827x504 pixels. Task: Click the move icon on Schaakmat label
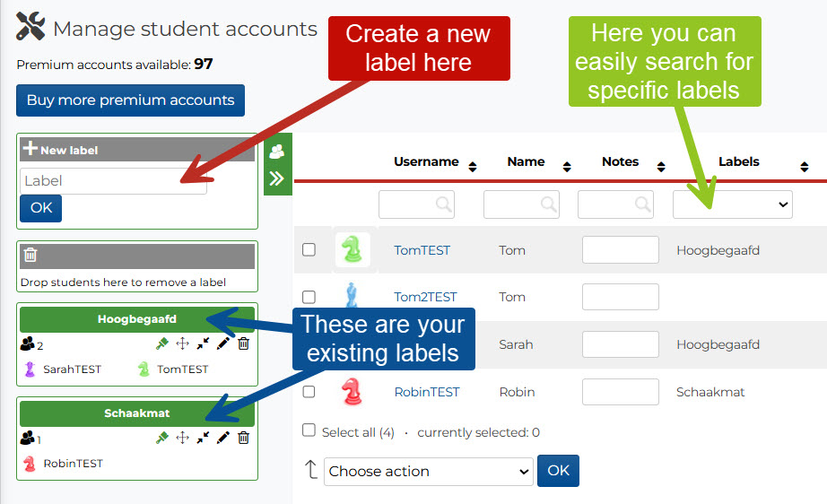click(182, 438)
